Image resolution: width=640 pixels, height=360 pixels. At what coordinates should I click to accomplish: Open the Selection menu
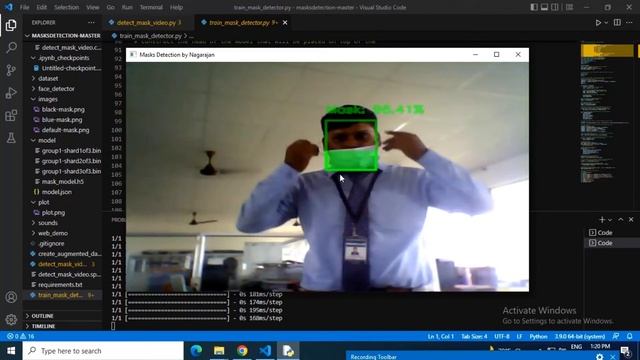click(x=67, y=7)
